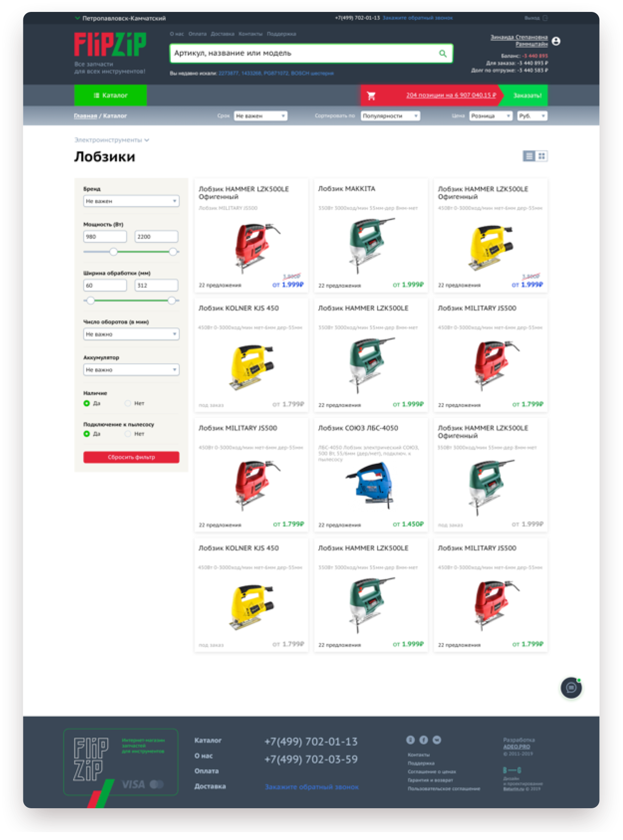This screenshot has height=840, width=623.
Task: Click the Mastercard circles icon in footer
Action: 156,784
